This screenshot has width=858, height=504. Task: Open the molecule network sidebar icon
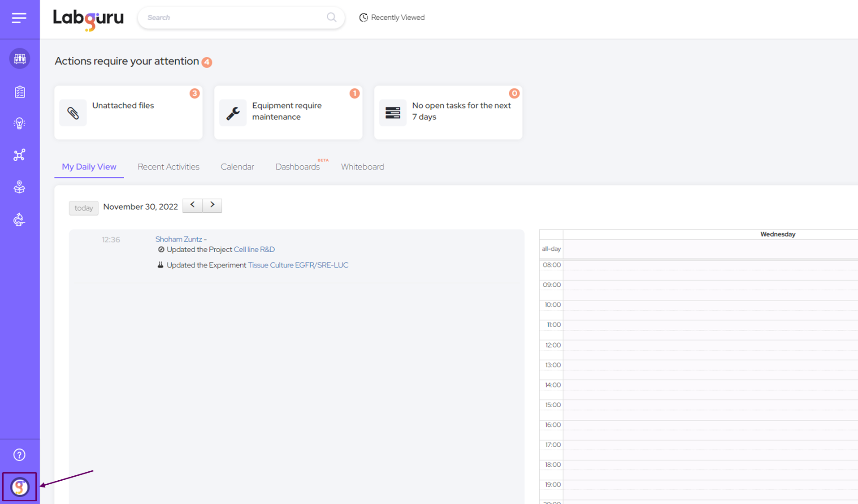pos(19,155)
